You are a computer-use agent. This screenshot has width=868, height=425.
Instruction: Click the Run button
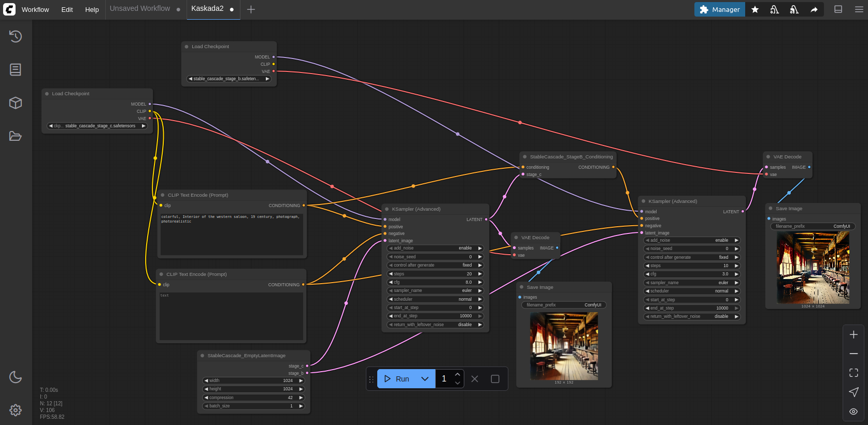click(397, 379)
